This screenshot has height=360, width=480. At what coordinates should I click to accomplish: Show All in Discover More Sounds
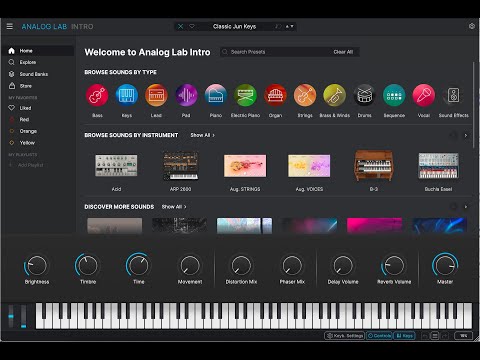point(174,207)
